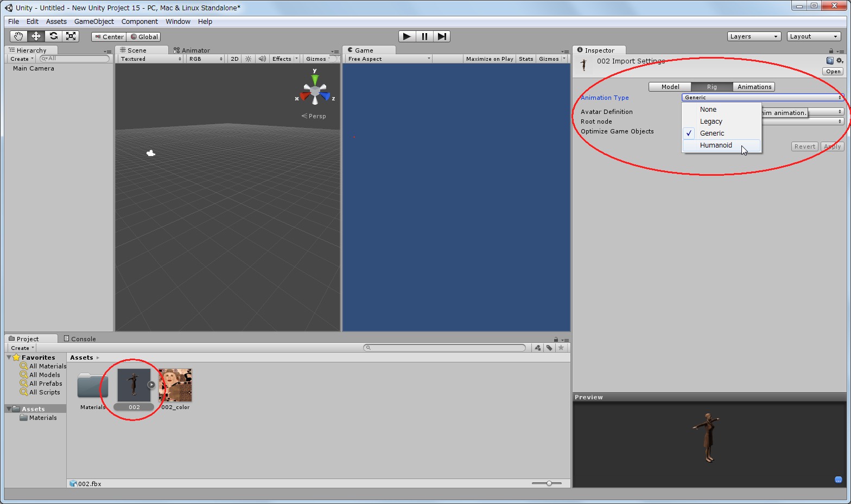Viewport: 851px width, 504px height.
Task: Open Inspector panel options menu
Action: (840, 51)
